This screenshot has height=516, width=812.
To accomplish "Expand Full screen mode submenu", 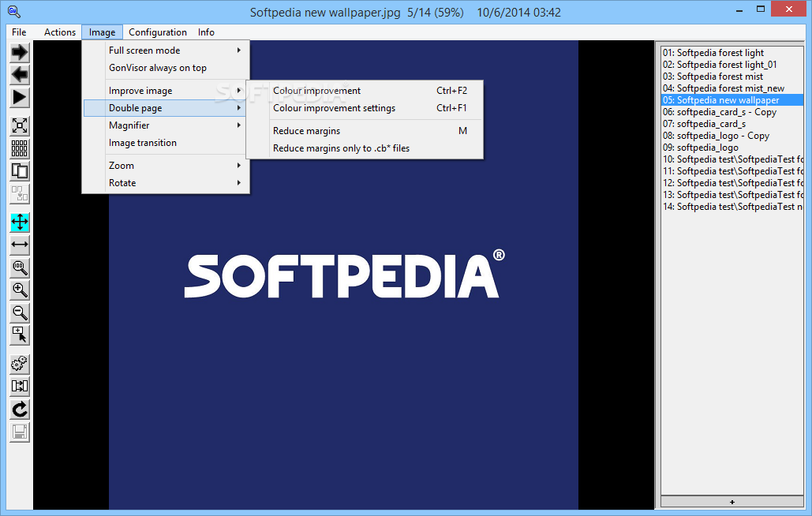I will 167,50.
